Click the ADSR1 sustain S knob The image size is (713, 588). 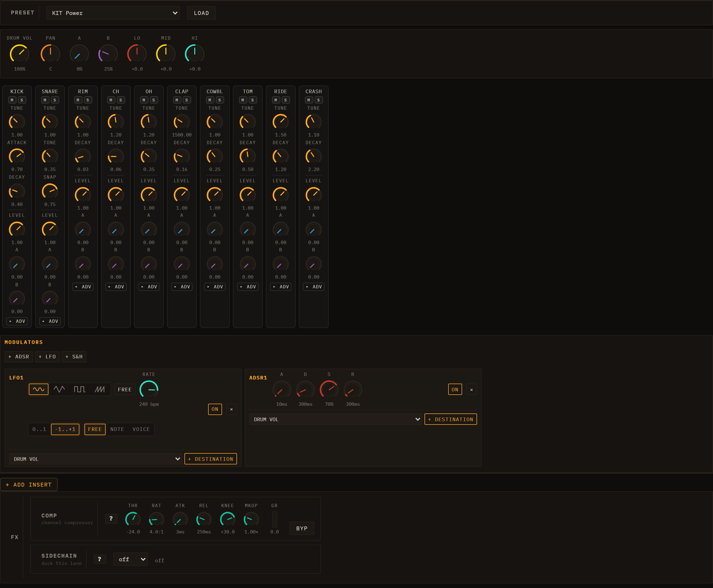(x=329, y=390)
